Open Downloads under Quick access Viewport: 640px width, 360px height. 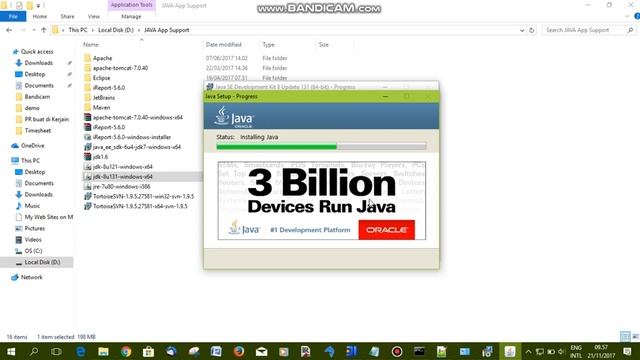pyautogui.click(x=38, y=63)
